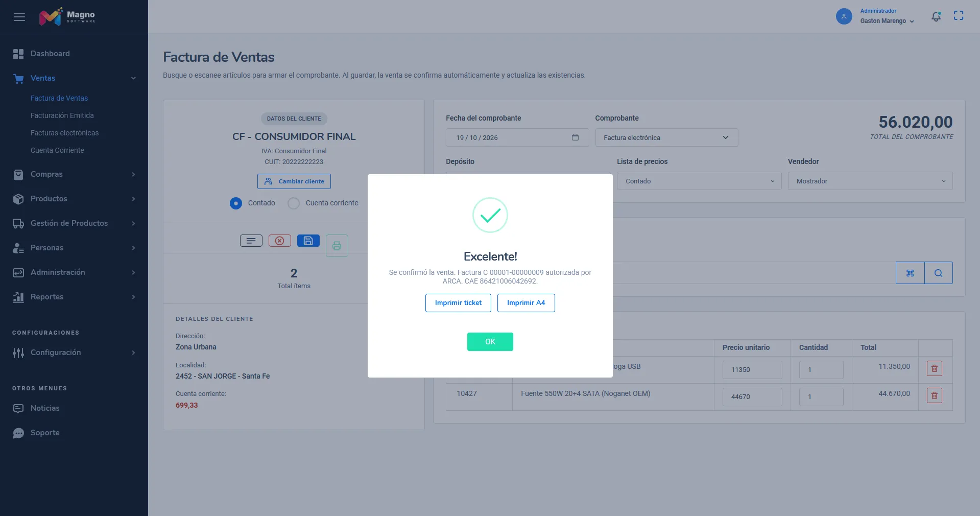
Task: Click the 56.020,00 total amount
Action: click(916, 122)
